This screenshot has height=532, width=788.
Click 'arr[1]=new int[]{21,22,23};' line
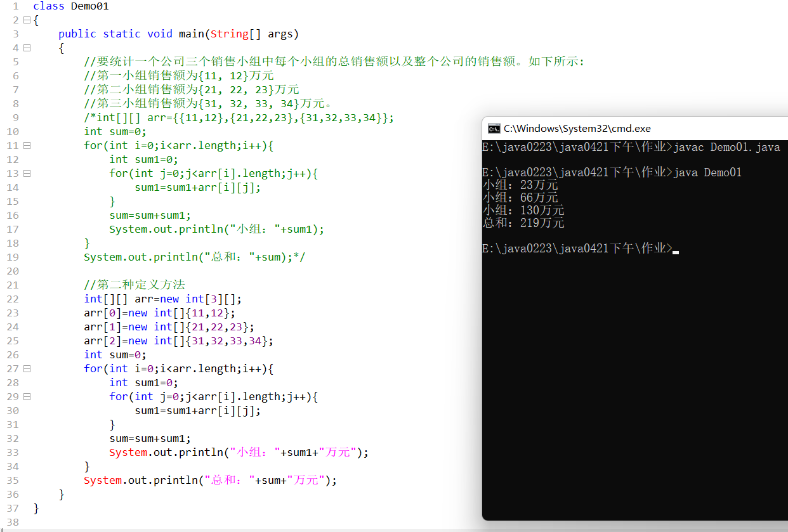coord(169,327)
